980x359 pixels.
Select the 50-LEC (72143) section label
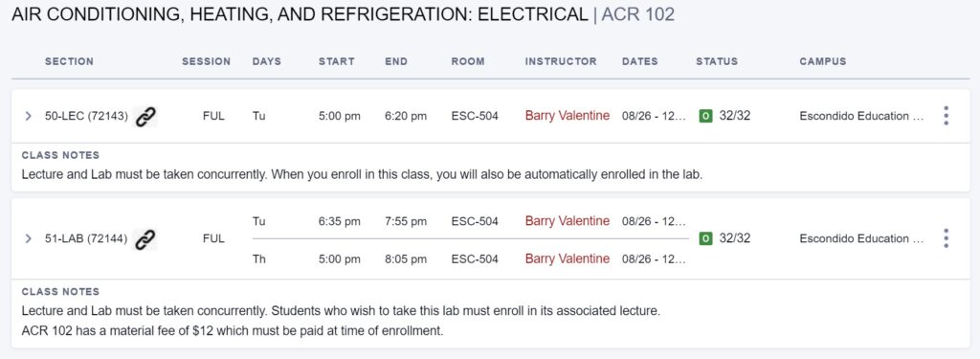(x=86, y=117)
